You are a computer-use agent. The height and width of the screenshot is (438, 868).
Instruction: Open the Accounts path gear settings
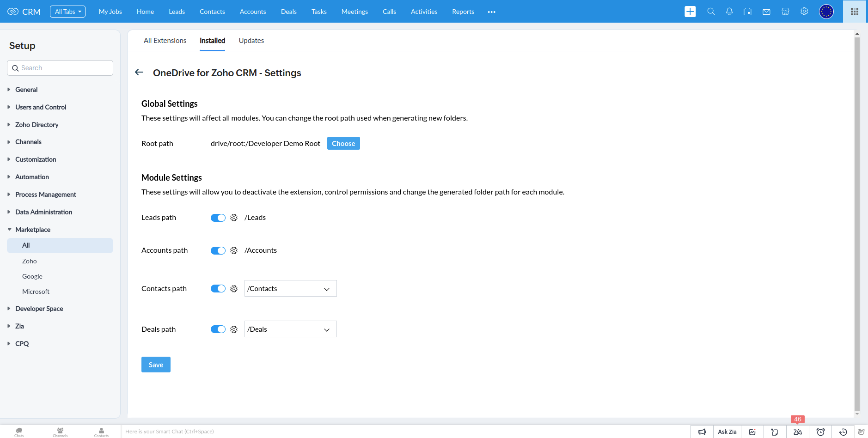234,250
